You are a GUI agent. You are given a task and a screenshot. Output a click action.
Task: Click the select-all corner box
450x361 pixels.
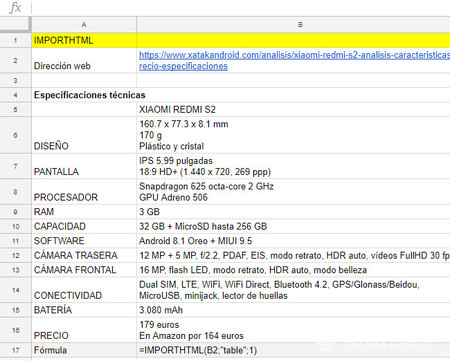coord(15,24)
